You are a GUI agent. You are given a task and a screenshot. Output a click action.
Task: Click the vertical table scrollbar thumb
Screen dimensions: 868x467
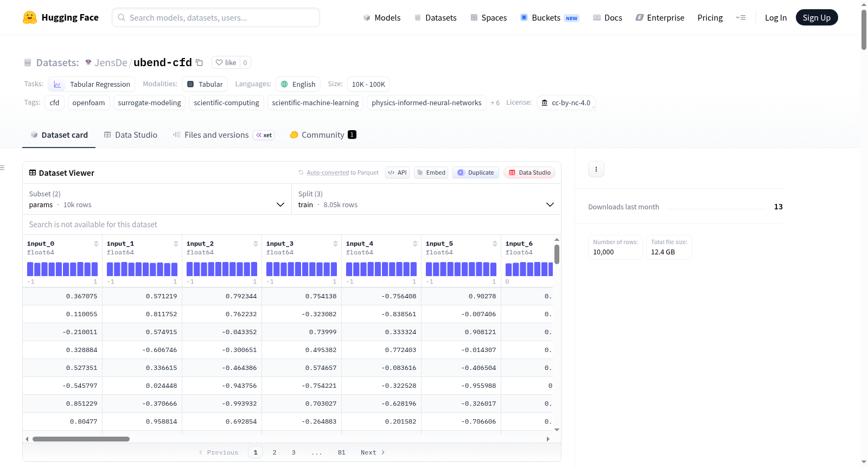pos(557,254)
